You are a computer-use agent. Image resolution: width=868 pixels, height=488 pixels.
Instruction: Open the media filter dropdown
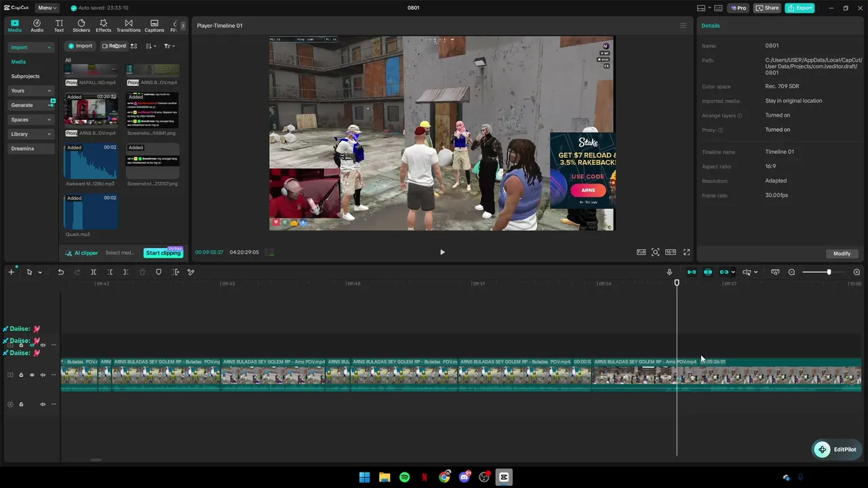pos(170,46)
